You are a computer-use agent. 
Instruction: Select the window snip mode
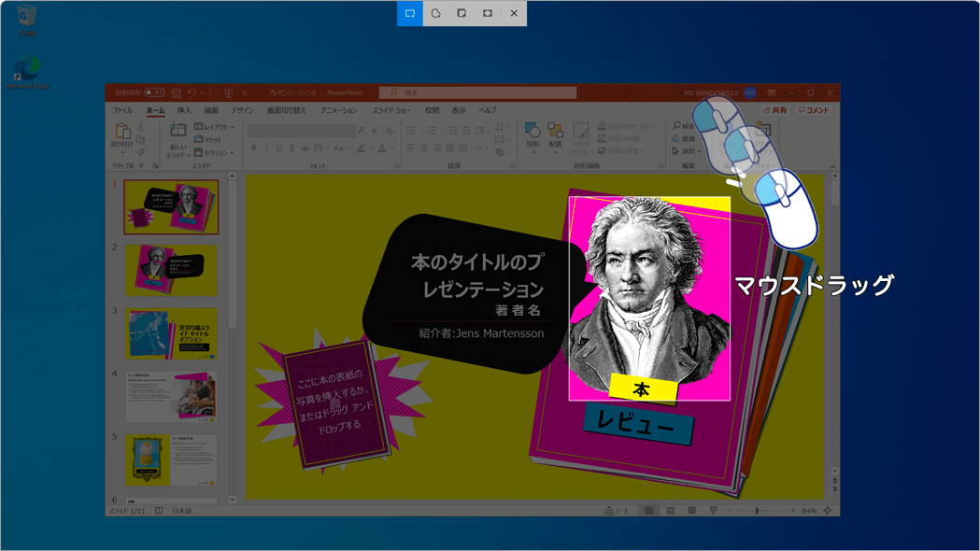click(x=462, y=13)
